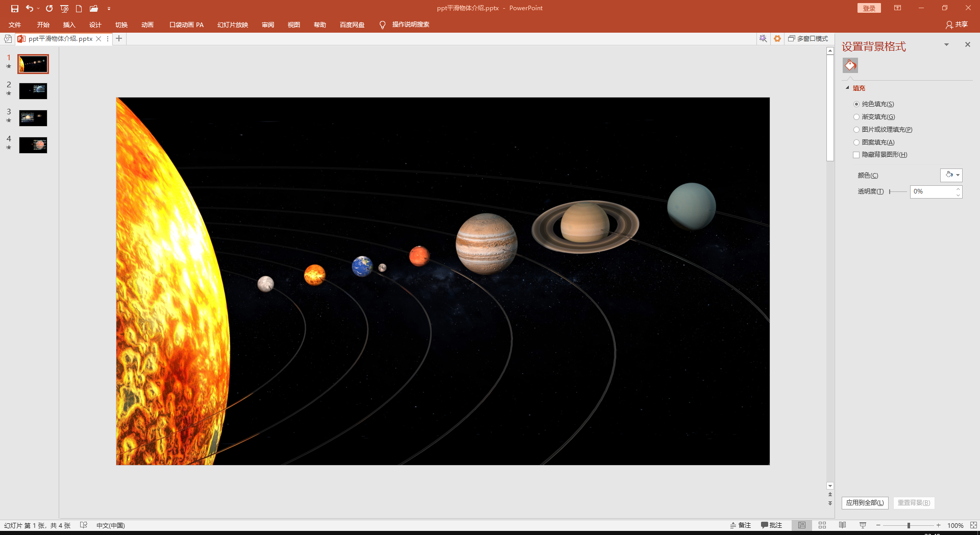Start slideshow from beginning via quick access icon

pyautogui.click(x=64, y=9)
